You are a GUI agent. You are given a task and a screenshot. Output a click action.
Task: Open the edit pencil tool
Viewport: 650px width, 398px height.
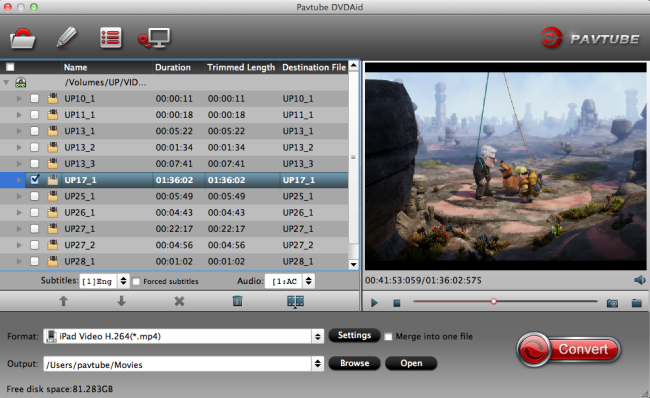pyautogui.click(x=66, y=38)
